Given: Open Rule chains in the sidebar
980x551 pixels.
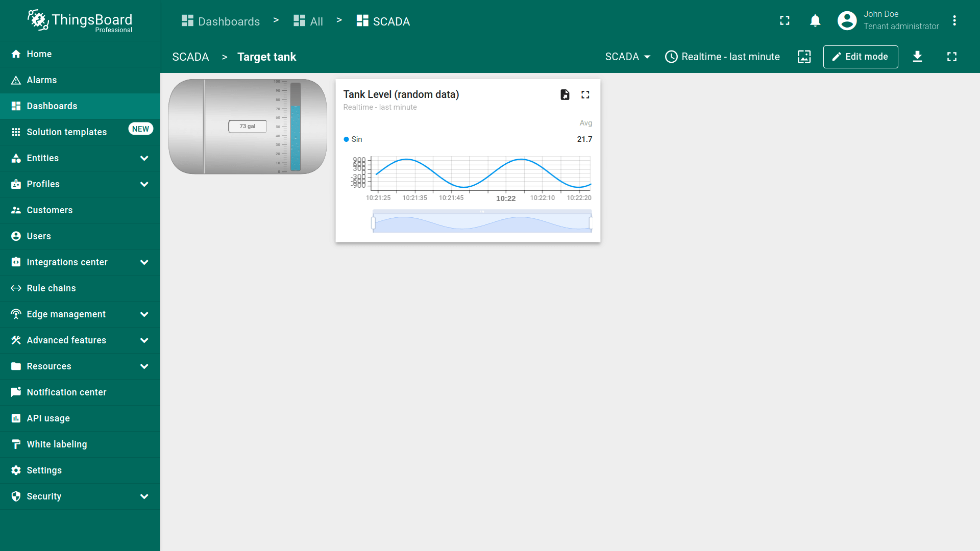Looking at the screenshot, I should (x=51, y=288).
